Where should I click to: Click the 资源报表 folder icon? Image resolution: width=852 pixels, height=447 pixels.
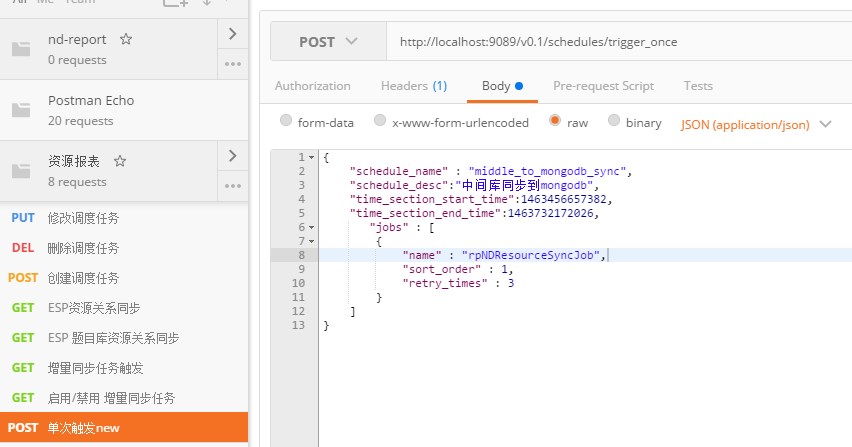[21, 171]
